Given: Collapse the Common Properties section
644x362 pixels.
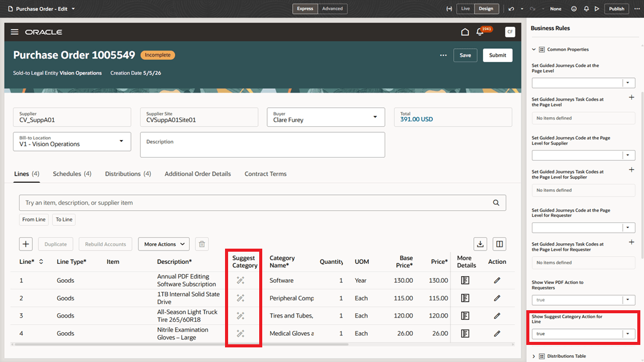Looking at the screenshot, I should 534,49.
